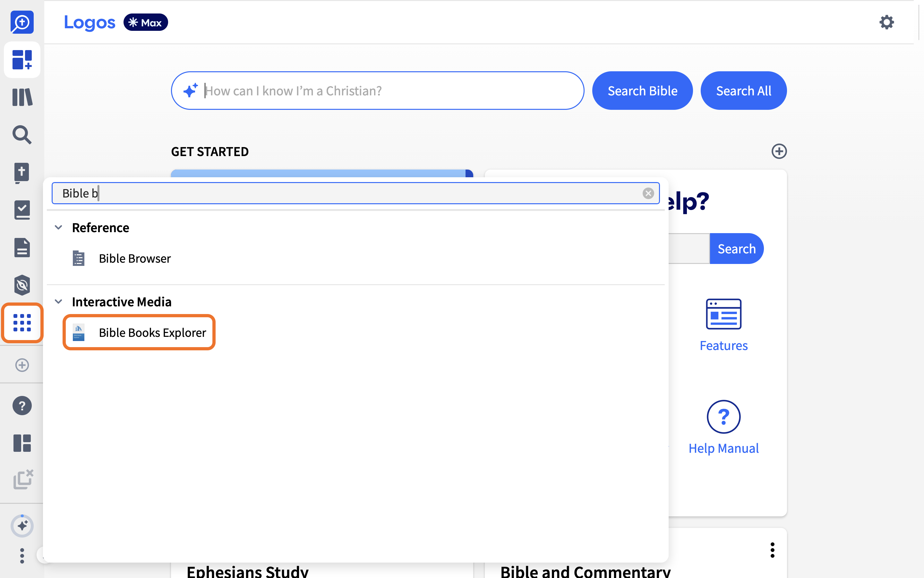Open the Library books icon
The image size is (924, 578).
[x=22, y=97]
